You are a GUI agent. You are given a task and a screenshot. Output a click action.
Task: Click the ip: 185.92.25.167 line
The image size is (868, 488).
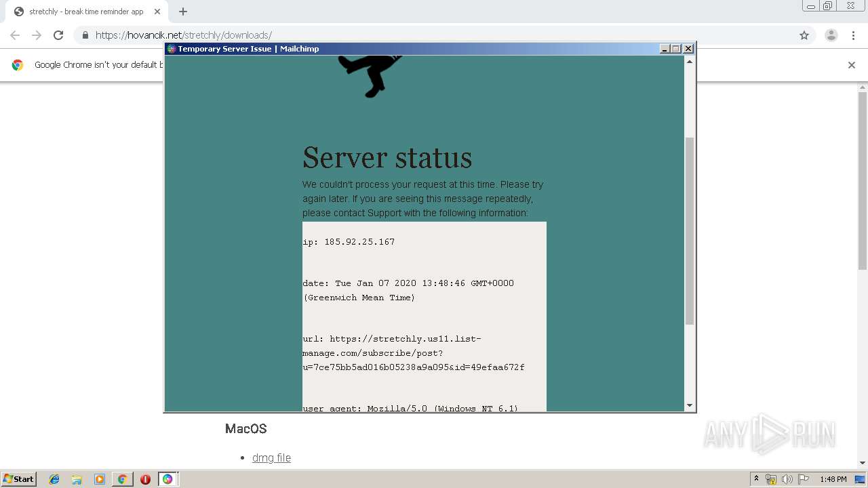click(349, 242)
